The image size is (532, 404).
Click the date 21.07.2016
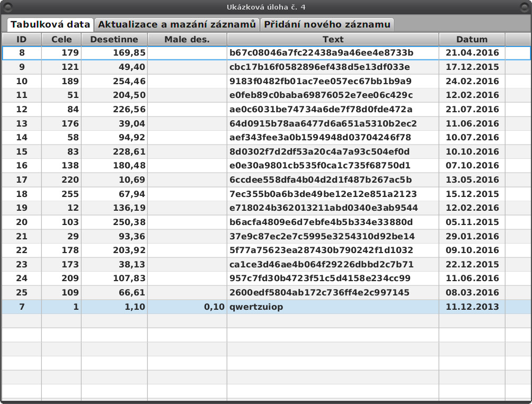(x=472, y=110)
